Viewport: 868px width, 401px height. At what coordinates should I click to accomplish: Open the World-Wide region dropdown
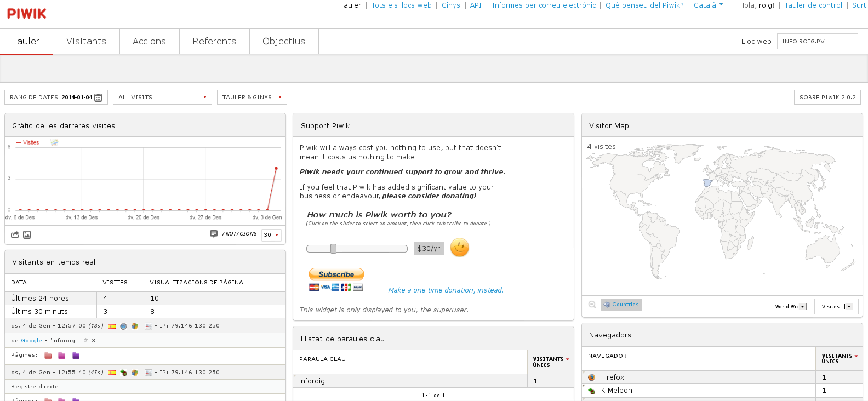coord(790,307)
